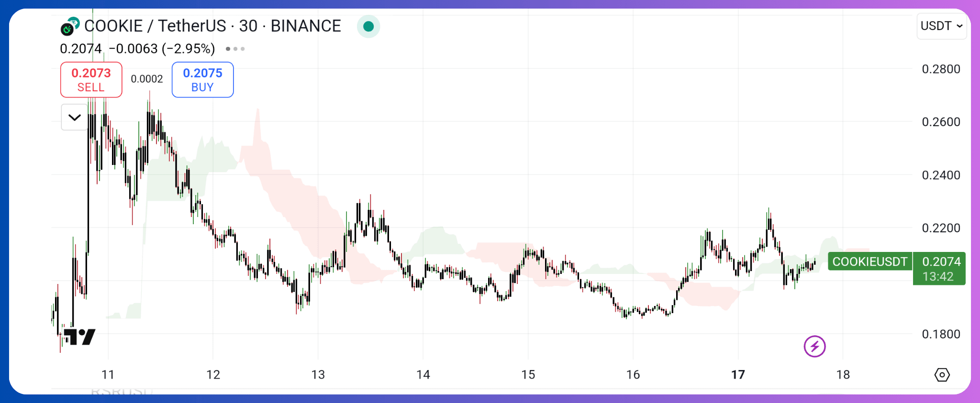Click the 0.2075 BUY button
The height and width of the screenshot is (403, 980).
(x=202, y=80)
